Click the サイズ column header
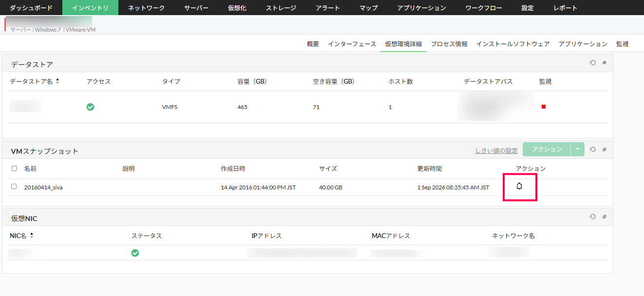The image size is (644, 296). pyautogui.click(x=328, y=168)
